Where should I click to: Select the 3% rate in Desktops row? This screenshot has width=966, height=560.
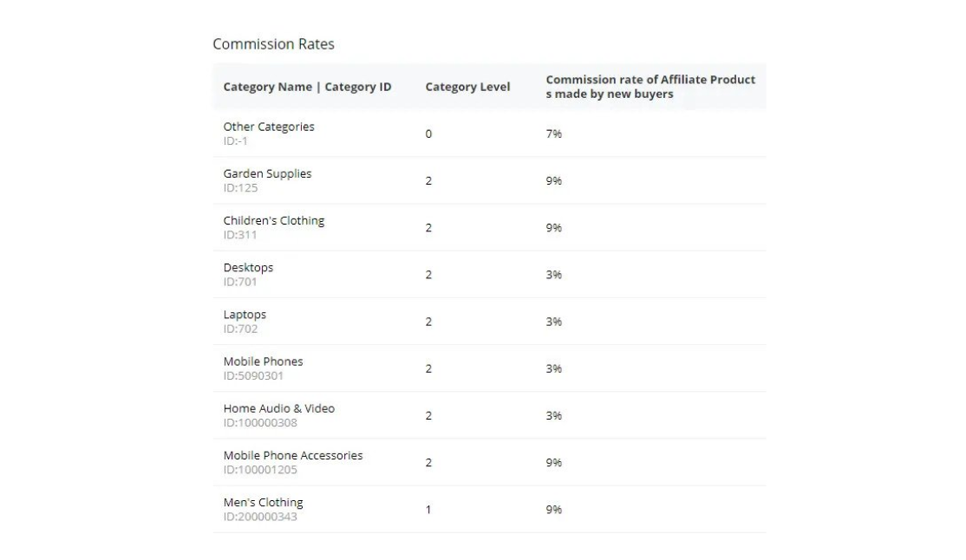click(553, 275)
